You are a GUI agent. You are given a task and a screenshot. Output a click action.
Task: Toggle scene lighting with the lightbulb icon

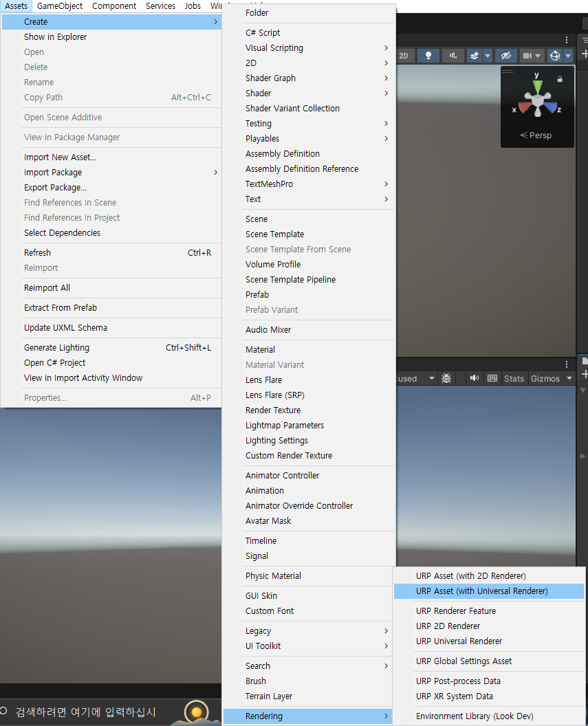click(x=428, y=56)
